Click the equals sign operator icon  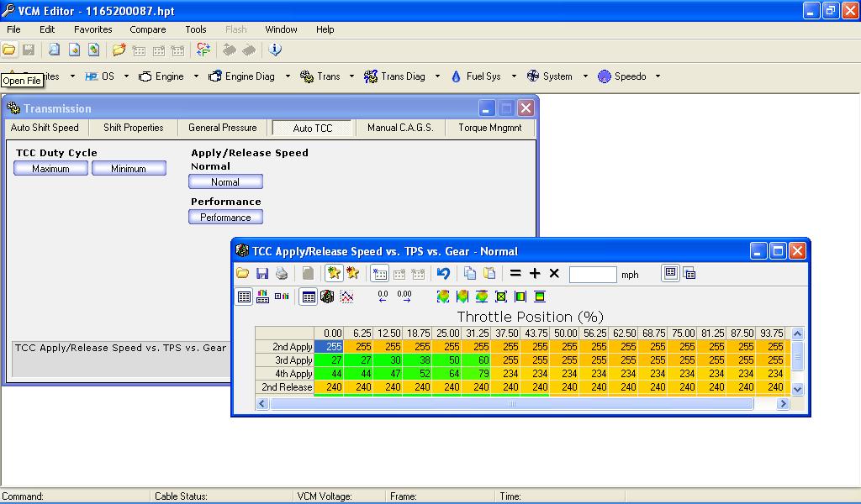pyautogui.click(x=515, y=273)
